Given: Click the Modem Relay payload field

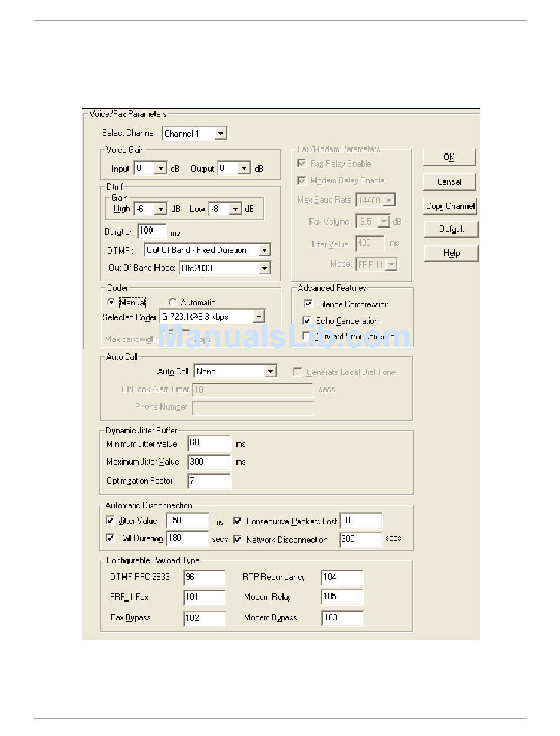Looking at the screenshot, I should [x=342, y=597].
